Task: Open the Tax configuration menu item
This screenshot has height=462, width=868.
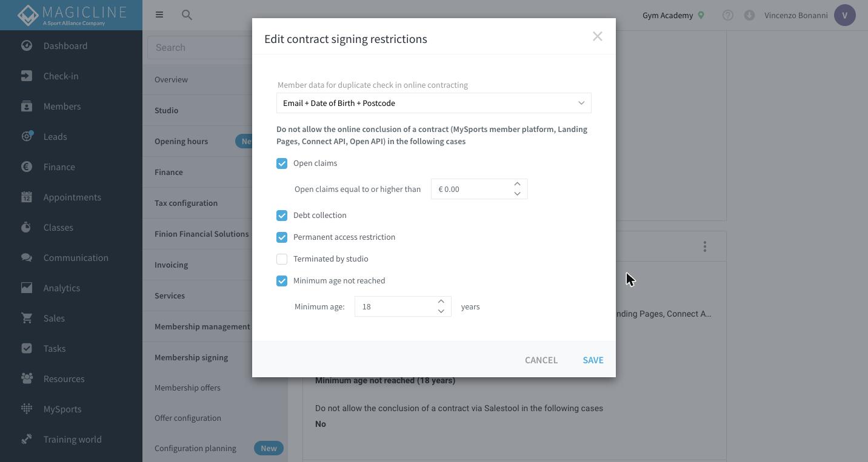Action: (x=186, y=203)
